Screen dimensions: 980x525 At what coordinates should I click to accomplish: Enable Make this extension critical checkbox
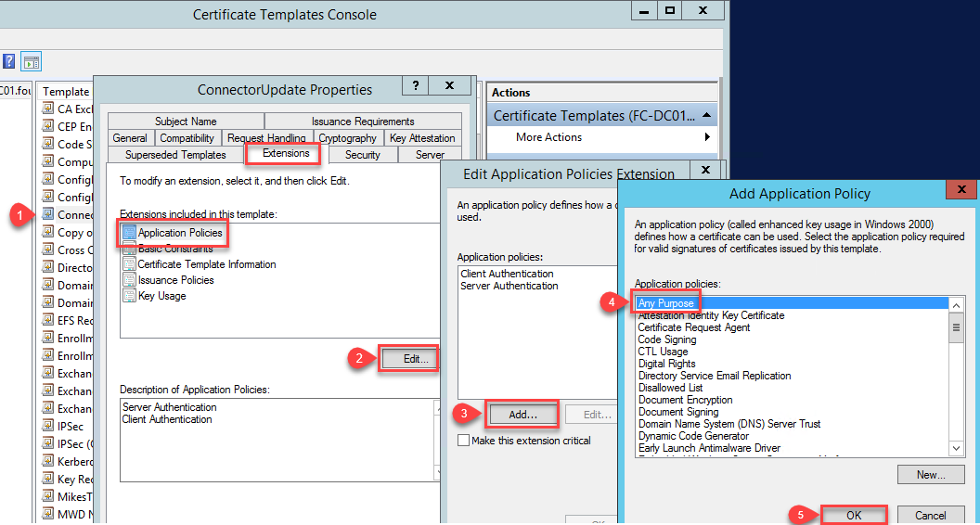[464, 441]
